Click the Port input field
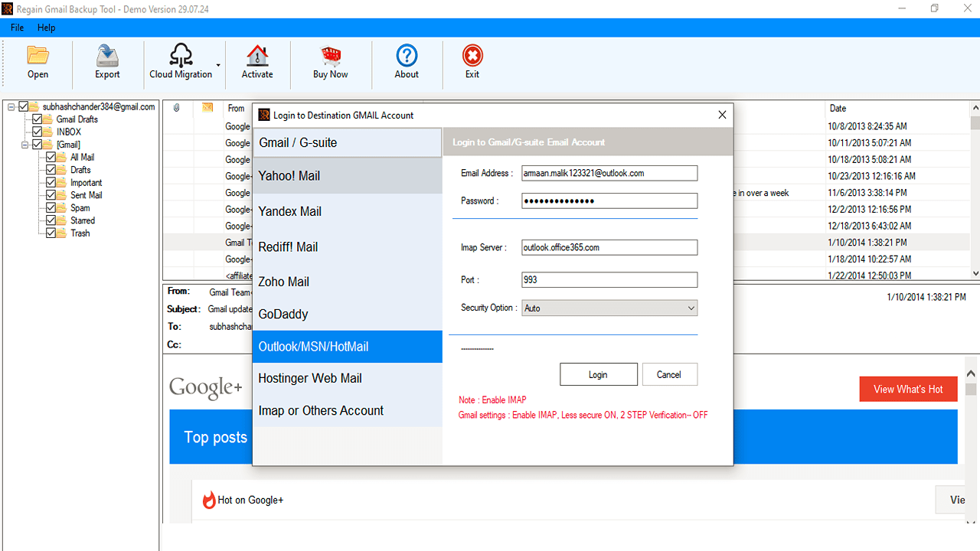The height and width of the screenshot is (551, 980). coord(609,280)
